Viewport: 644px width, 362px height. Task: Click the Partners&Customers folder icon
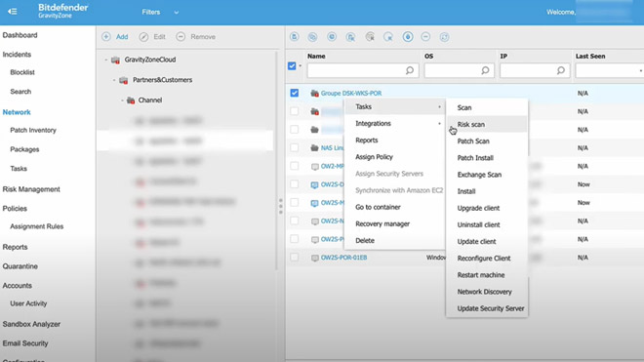[123, 80]
